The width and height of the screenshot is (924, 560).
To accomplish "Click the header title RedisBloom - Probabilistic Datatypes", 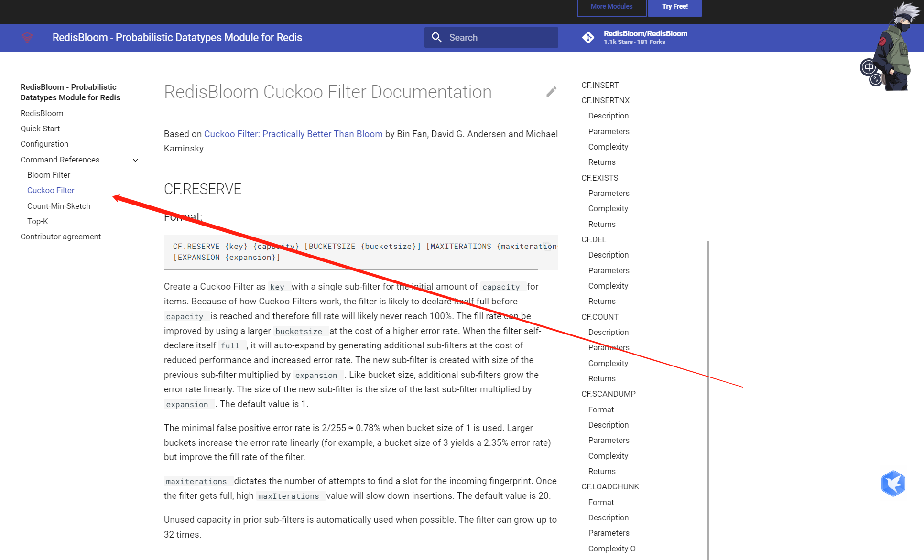I will (x=177, y=37).
